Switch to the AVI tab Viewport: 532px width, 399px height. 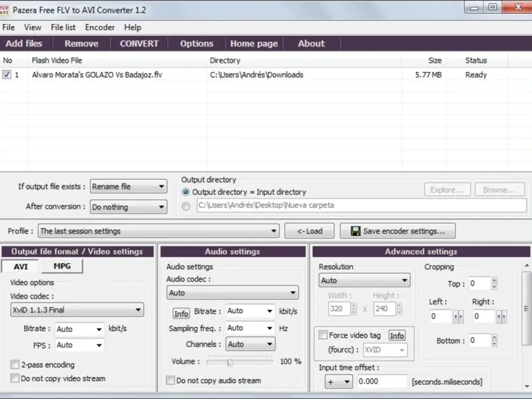[x=21, y=267]
